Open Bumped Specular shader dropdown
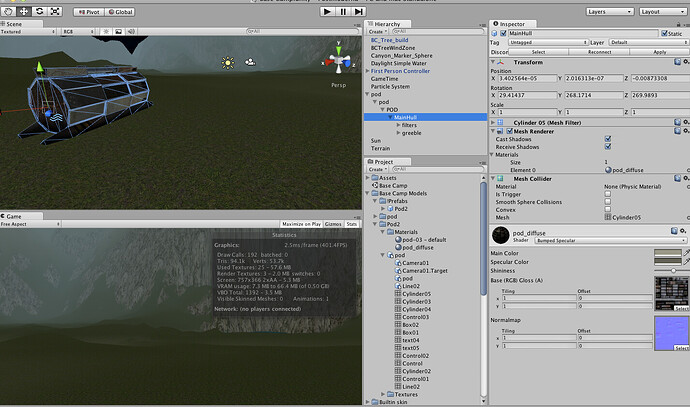The height and width of the screenshot is (407, 690). pyautogui.click(x=610, y=241)
